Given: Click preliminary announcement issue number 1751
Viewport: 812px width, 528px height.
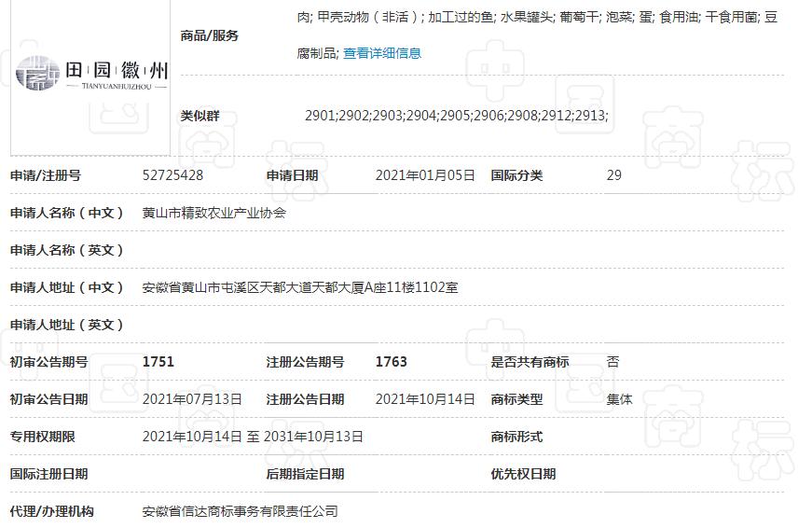Looking at the screenshot, I should click(158, 362).
